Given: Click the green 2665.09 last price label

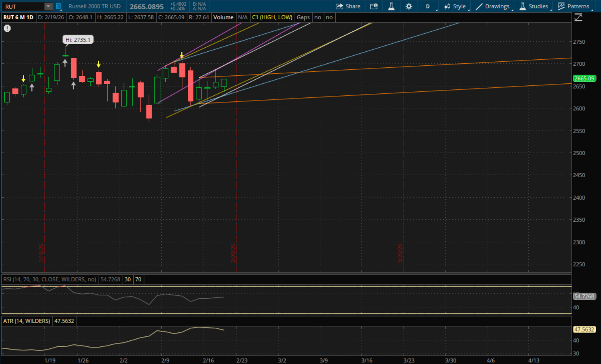Looking at the screenshot, I should [x=584, y=79].
